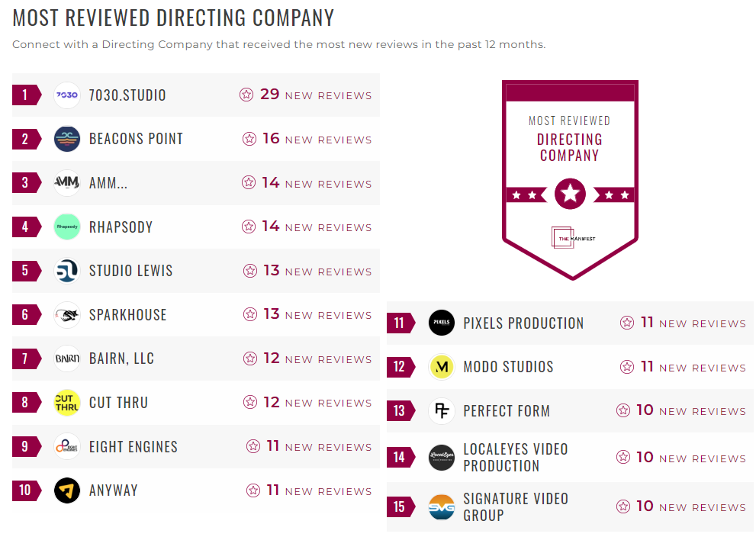This screenshot has width=756, height=537.
Task: Open the Sparkhouse company link
Action: 127,315
